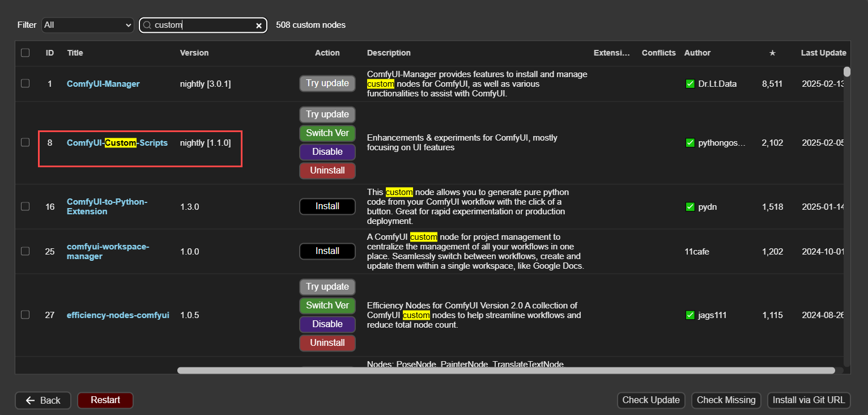Screen dimensions: 868x415
Task: Open the comfyui-workspace-manager title link
Action: pyautogui.click(x=108, y=252)
